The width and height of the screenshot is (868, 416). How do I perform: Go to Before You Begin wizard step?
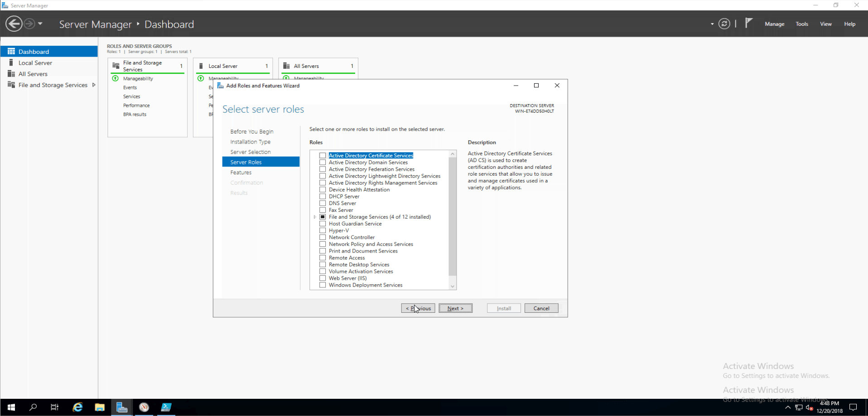(251, 132)
